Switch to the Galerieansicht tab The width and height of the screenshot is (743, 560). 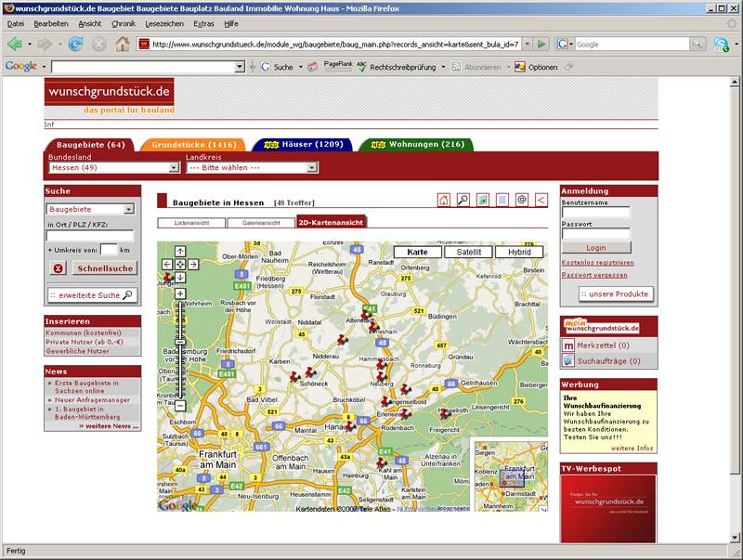click(261, 223)
